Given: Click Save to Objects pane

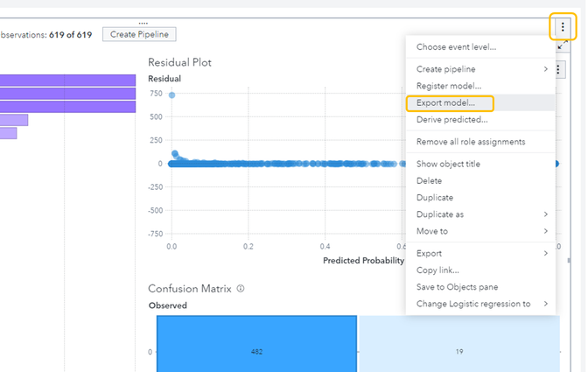Looking at the screenshot, I should [458, 287].
